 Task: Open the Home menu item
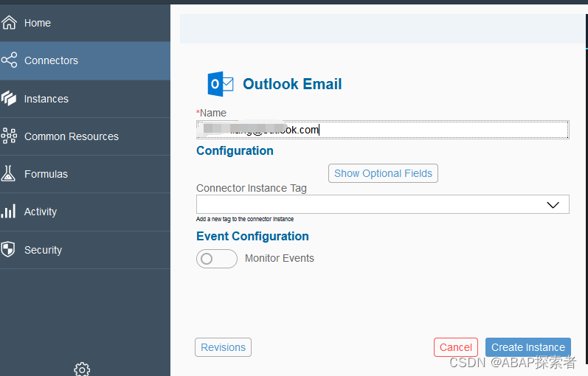pos(85,23)
